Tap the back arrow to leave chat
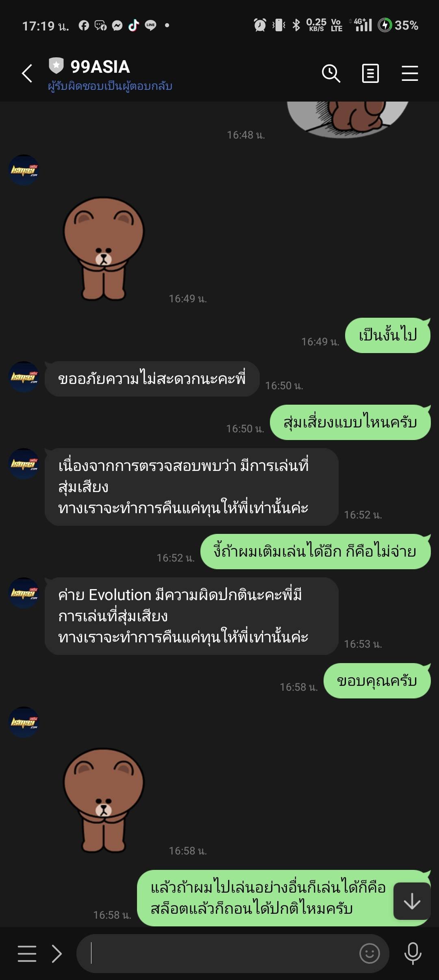The width and height of the screenshot is (439, 980). [27, 74]
